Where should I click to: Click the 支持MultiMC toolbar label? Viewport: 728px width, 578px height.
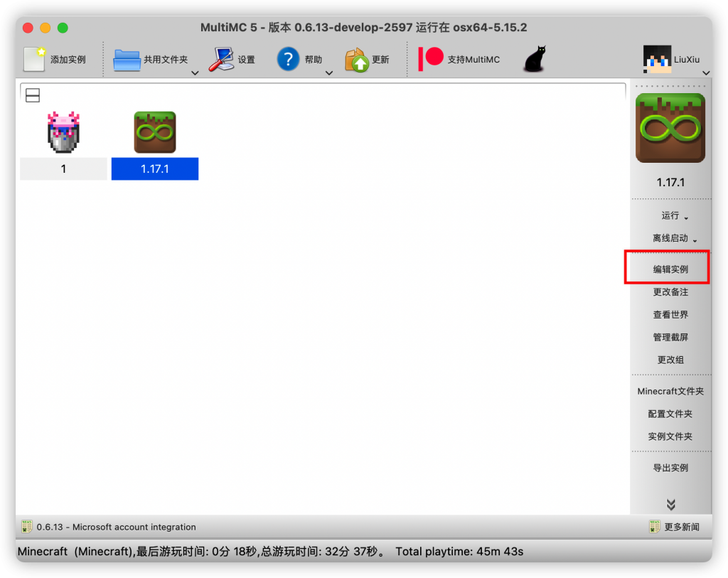(473, 60)
